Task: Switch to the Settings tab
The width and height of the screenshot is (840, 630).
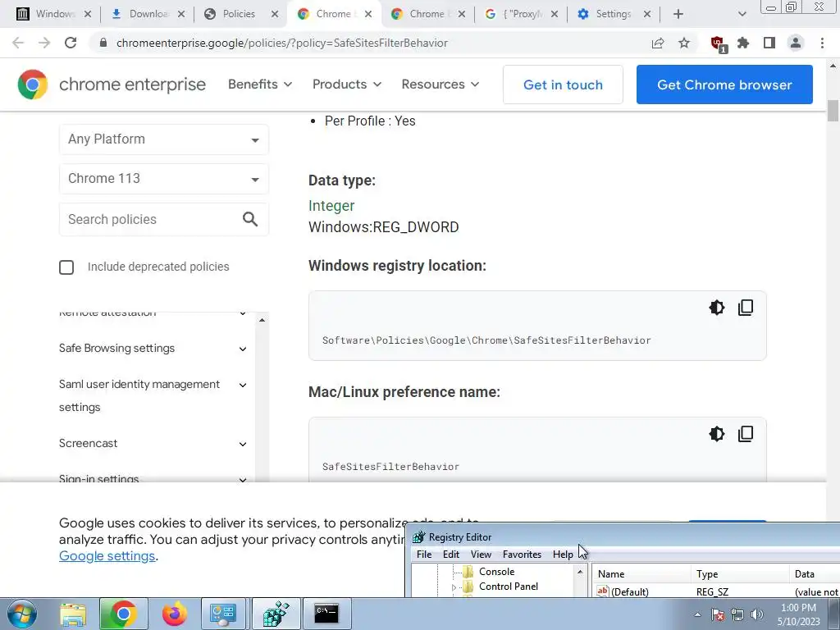Action: (613, 14)
